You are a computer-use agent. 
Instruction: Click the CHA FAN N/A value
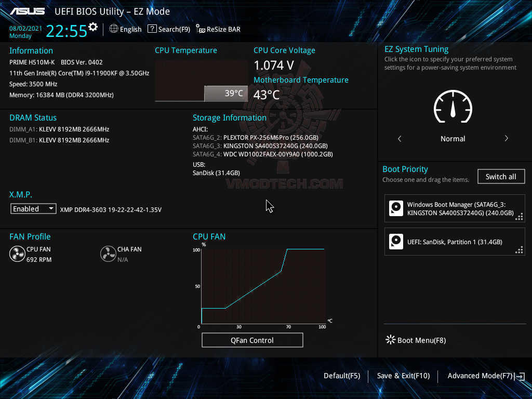point(123,260)
